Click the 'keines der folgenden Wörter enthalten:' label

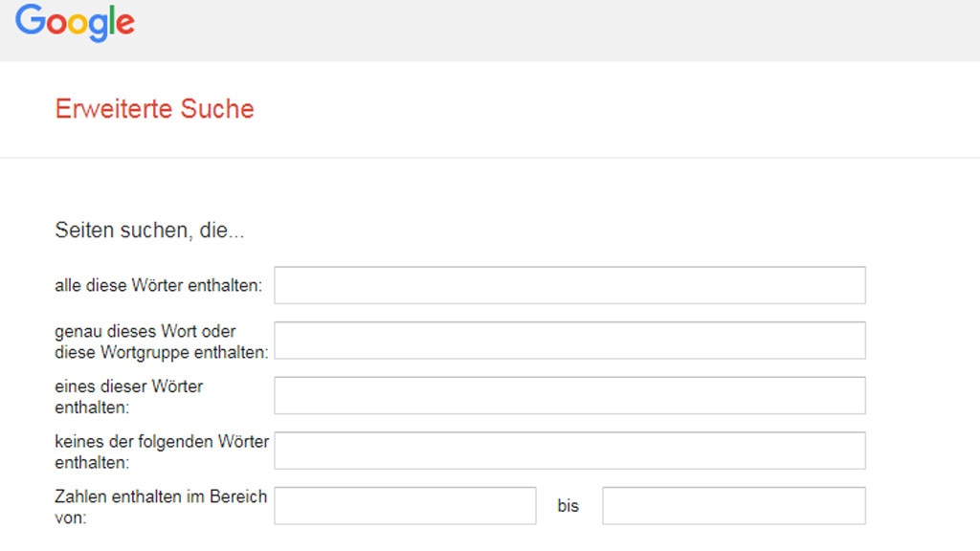(162, 452)
